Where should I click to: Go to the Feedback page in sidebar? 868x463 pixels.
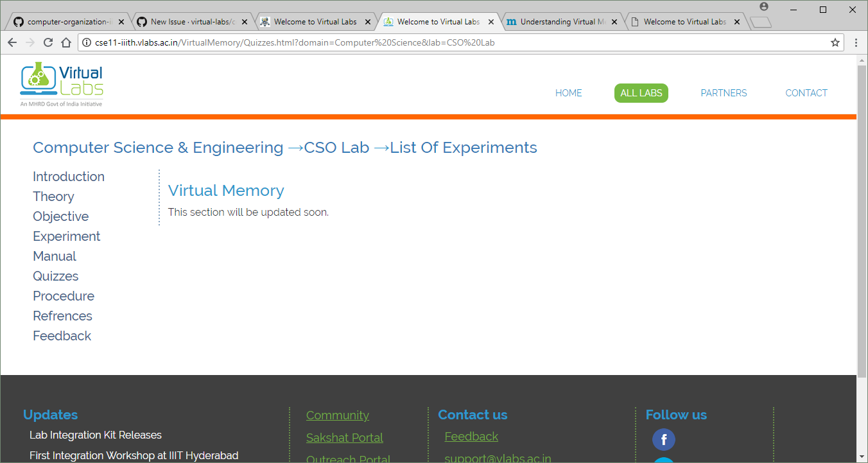62,335
